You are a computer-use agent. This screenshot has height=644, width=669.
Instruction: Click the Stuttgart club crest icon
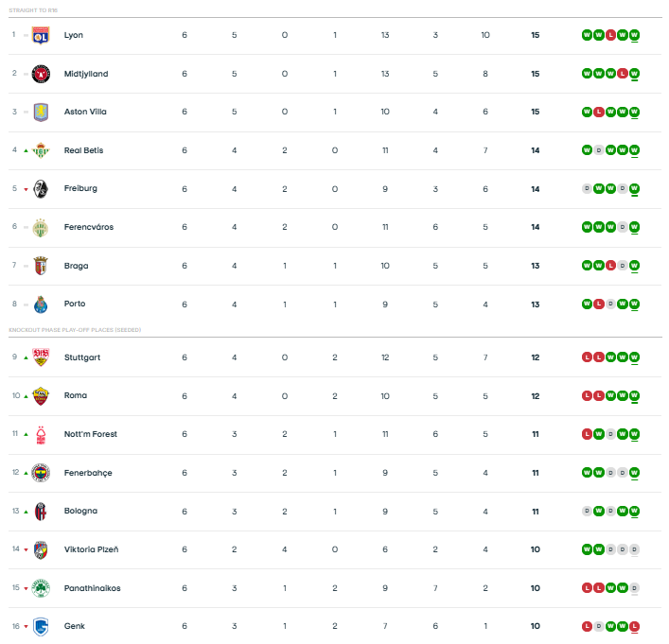[x=40, y=357]
